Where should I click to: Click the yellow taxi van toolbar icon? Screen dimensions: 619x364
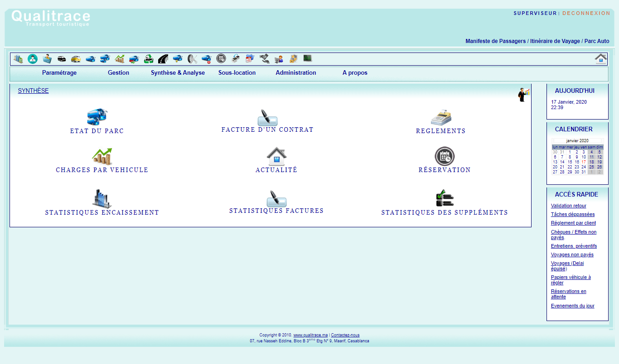click(76, 59)
